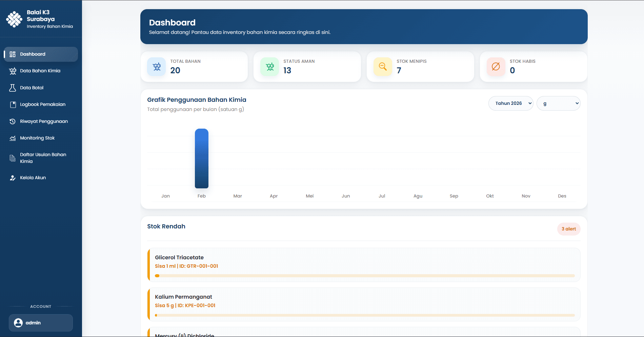Image resolution: width=644 pixels, height=337 pixels.
Task: Click the Mar label on chart axis
Action: point(238,196)
